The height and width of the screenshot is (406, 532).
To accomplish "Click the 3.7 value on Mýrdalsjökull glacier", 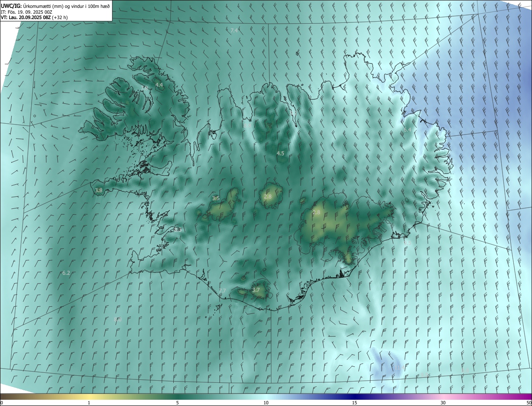I will click(x=256, y=290).
